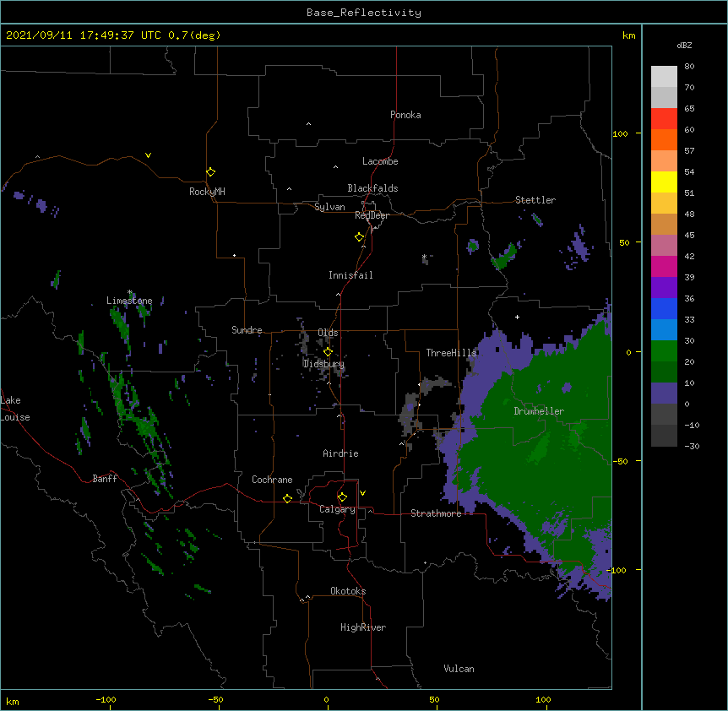Viewport: 728px width, 711px height.
Task: Select the royal blue swatch in dBZ legend
Action: pyautogui.click(x=664, y=308)
